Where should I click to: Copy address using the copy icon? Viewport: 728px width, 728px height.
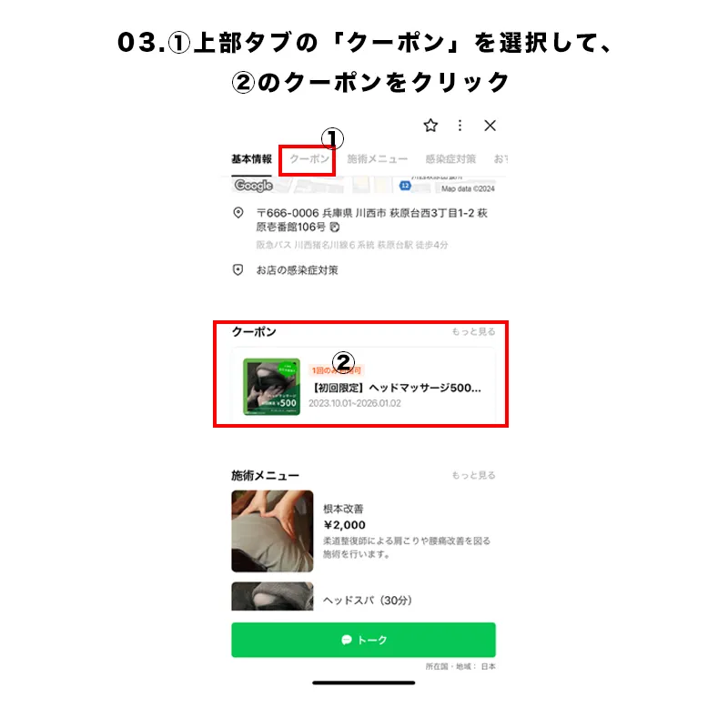click(x=334, y=227)
